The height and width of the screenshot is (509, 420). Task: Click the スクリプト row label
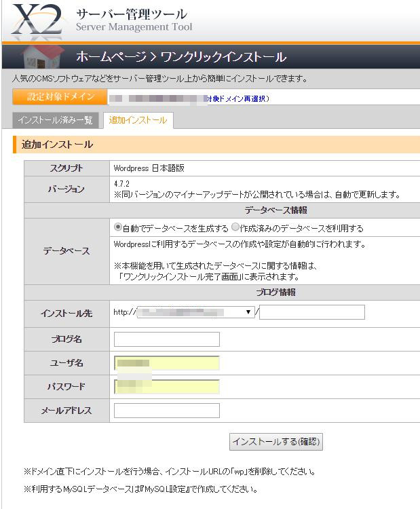pyautogui.click(x=66, y=168)
